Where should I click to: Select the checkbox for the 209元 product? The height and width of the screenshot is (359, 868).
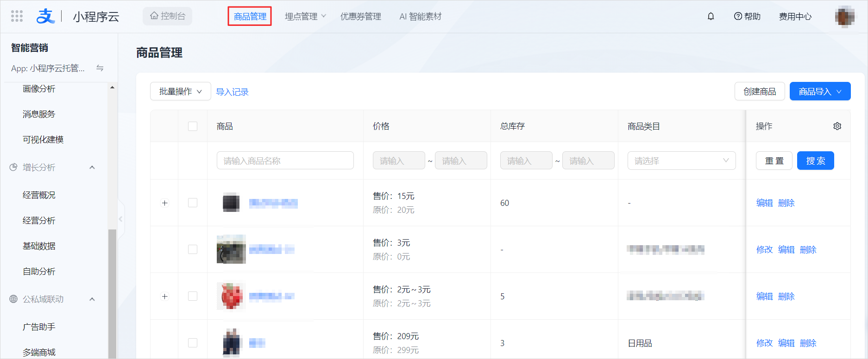coord(193,343)
